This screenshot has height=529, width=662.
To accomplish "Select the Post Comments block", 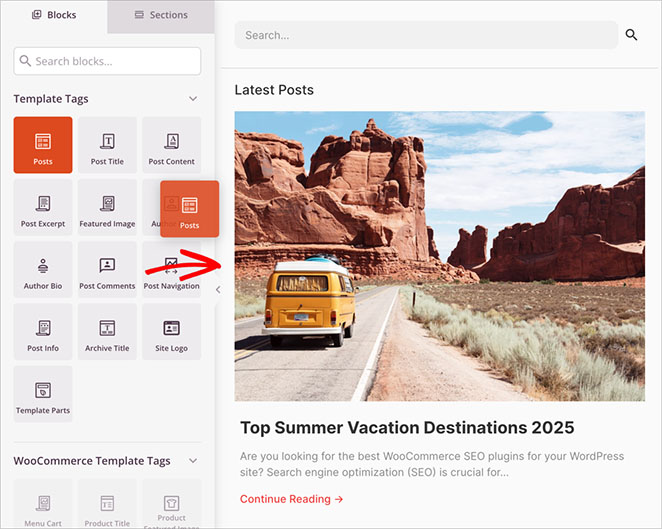I will (x=107, y=270).
